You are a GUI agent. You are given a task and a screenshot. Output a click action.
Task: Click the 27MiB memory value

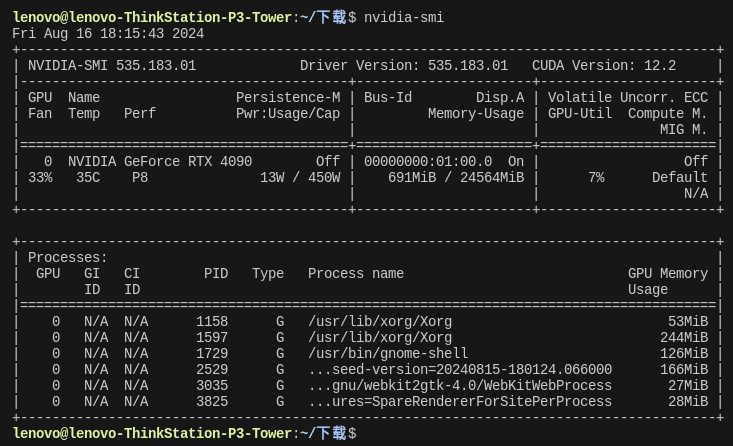click(x=688, y=386)
